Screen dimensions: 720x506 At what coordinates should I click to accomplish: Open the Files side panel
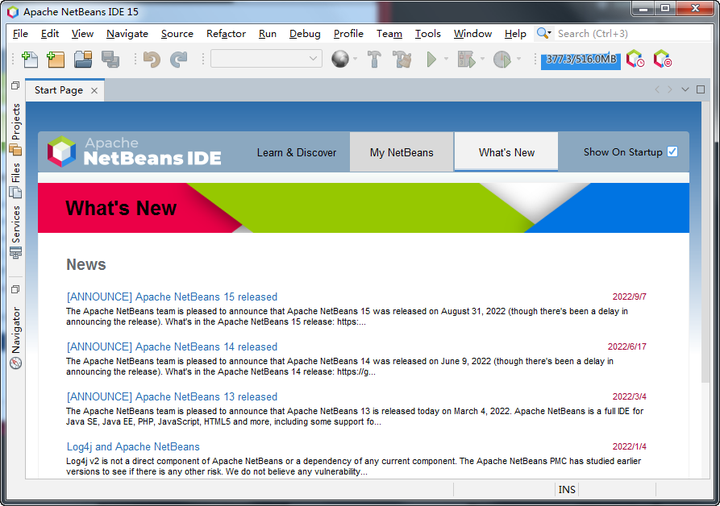[16, 180]
